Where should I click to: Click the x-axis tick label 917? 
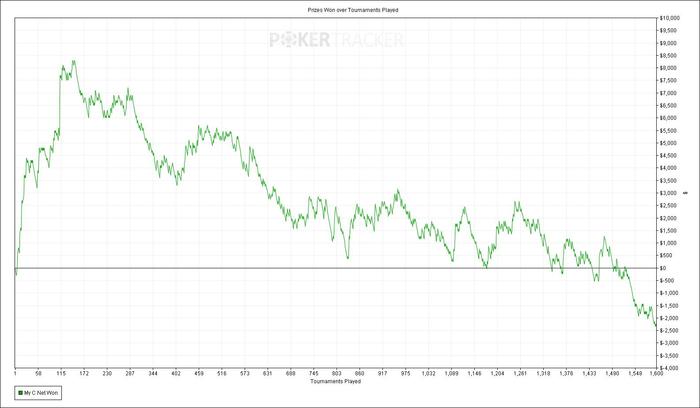click(383, 373)
